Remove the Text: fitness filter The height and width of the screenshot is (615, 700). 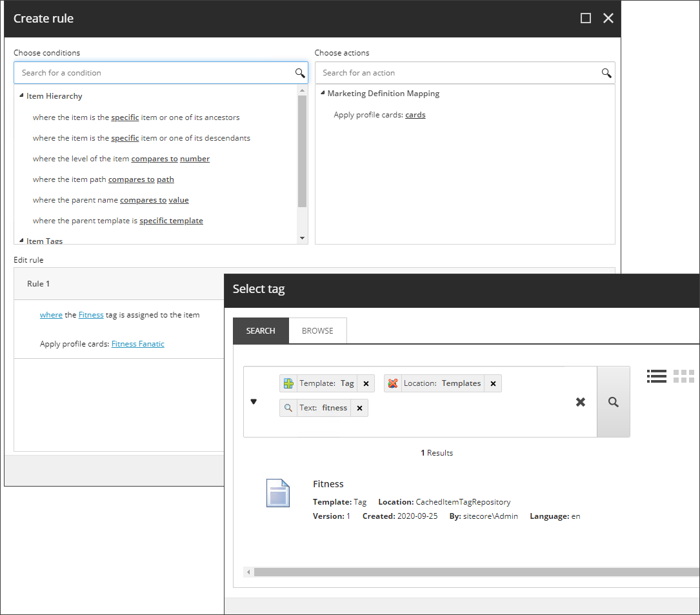pos(359,407)
